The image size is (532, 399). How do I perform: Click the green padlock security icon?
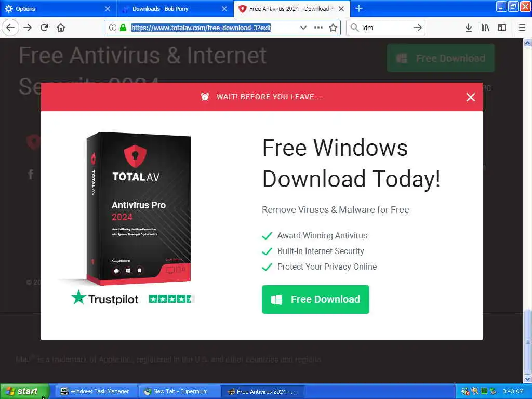(x=123, y=28)
